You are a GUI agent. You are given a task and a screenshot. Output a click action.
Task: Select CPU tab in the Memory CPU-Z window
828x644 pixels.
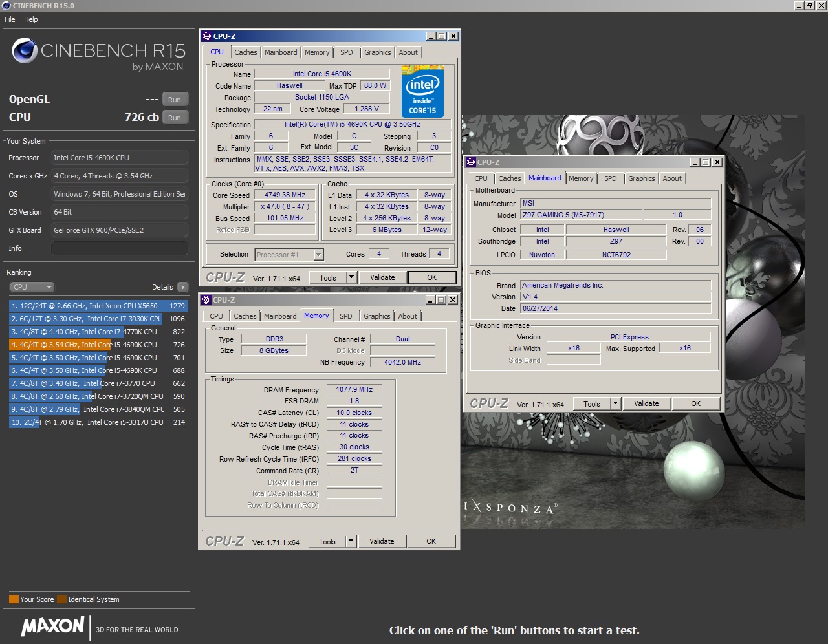217,316
